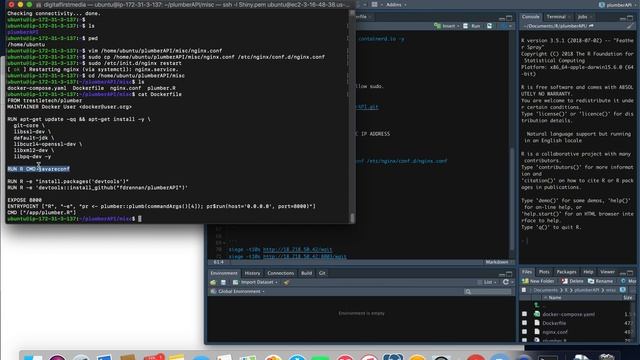Switch to the Plots tab
Viewport: 640px width, 360px height.
pyautogui.click(x=544, y=272)
